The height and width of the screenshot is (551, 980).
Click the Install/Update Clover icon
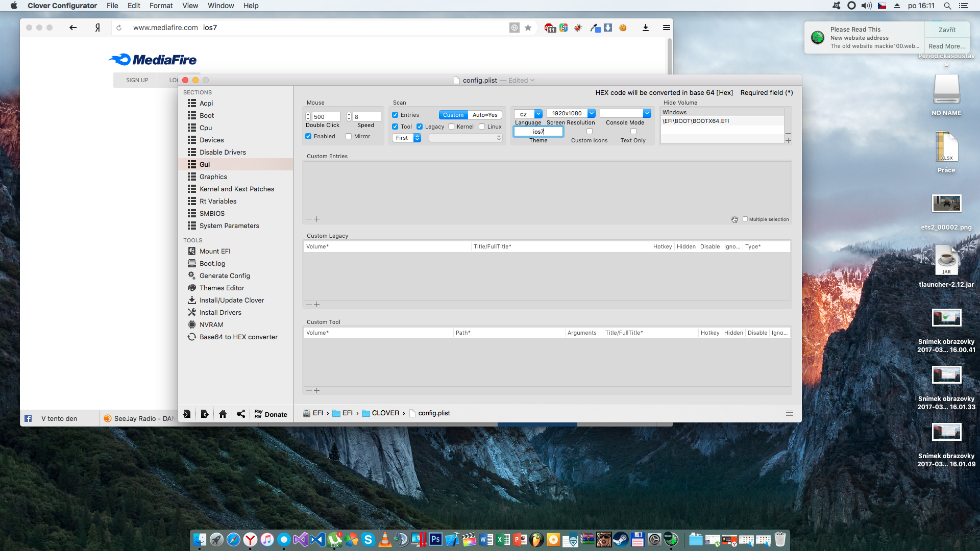[x=192, y=300]
